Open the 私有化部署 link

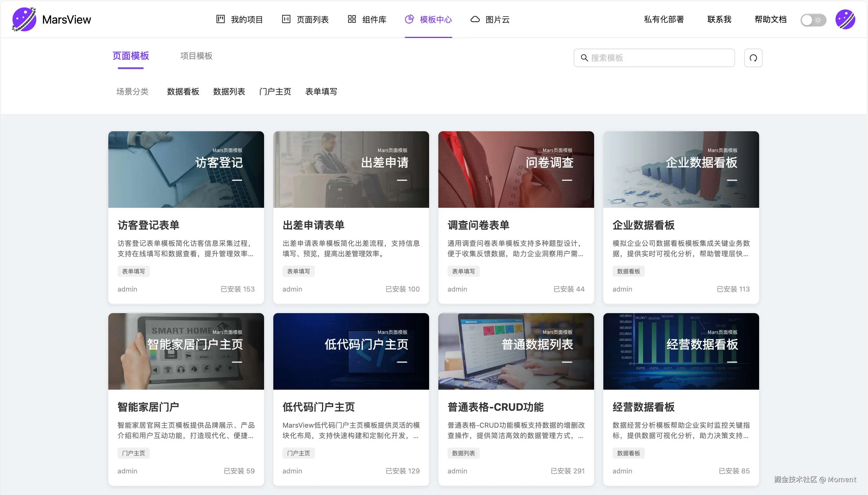click(664, 19)
